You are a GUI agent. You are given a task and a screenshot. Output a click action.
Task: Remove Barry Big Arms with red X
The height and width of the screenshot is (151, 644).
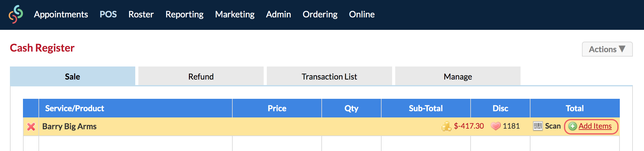(x=31, y=126)
